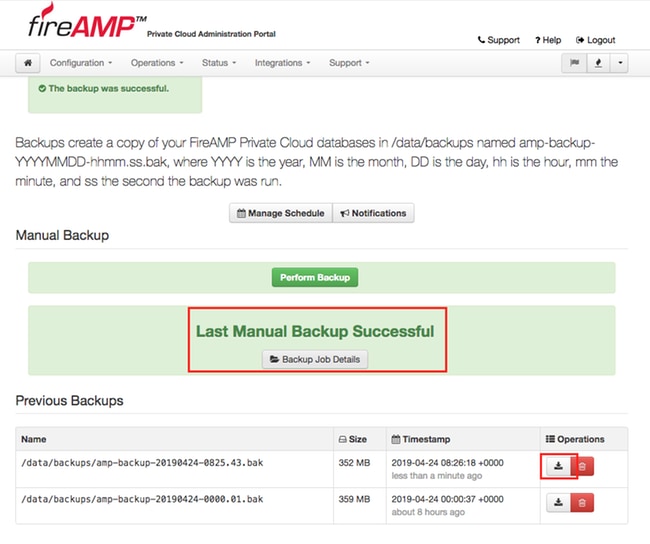Viewport: 650px width, 544px height.
Task: Open the Integrations menu
Action: pos(282,63)
